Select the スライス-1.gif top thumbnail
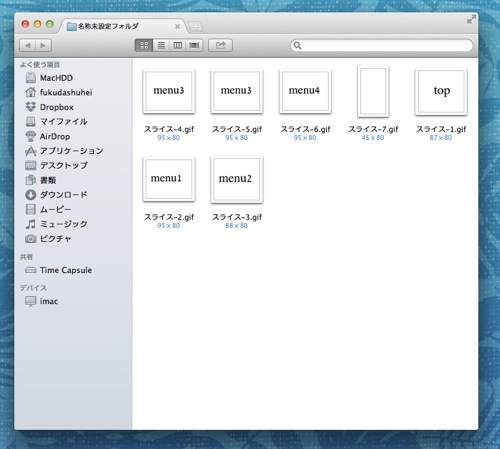500x449 pixels. click(x=441, y=92)
